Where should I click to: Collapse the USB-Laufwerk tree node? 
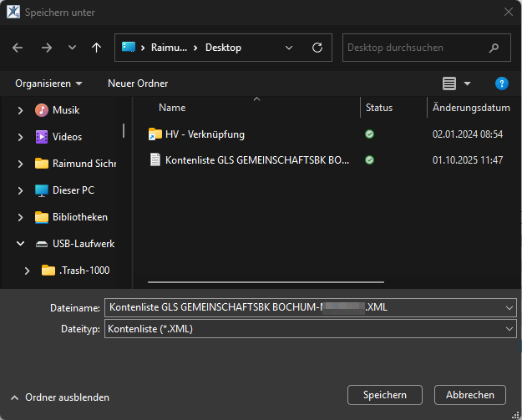click(x=21, y=244)
